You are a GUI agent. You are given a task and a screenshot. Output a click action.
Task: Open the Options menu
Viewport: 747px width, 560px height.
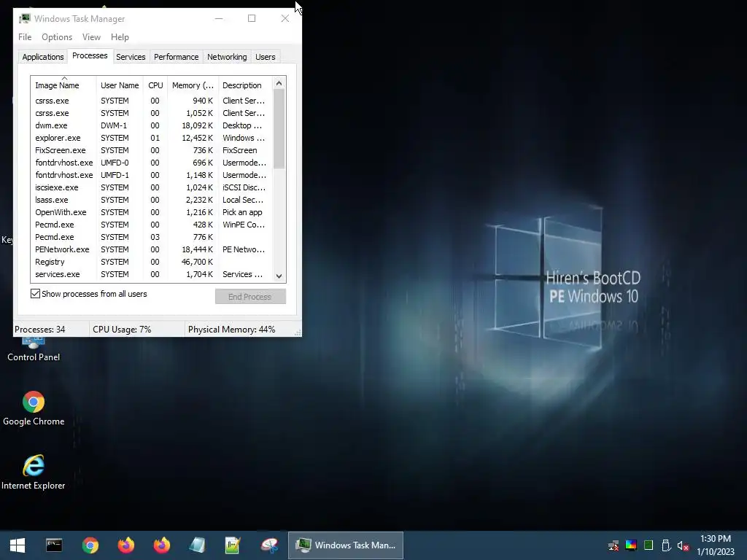point(57,37)
